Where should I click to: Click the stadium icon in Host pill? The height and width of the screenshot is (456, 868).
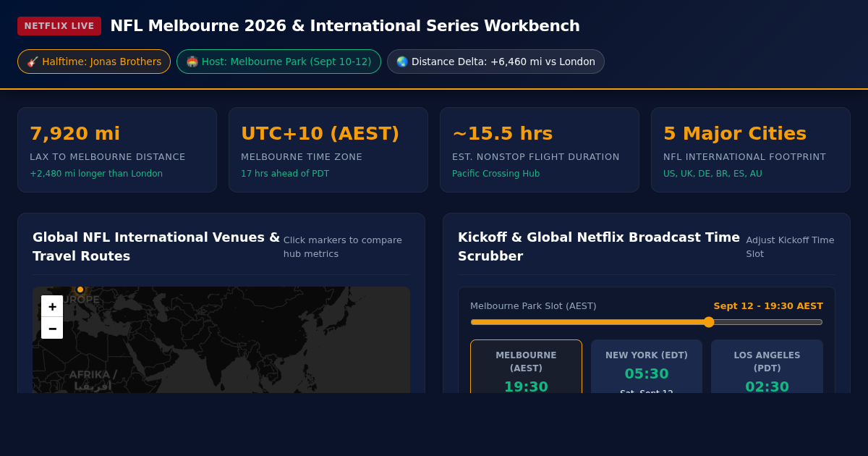tap(192, 62)
